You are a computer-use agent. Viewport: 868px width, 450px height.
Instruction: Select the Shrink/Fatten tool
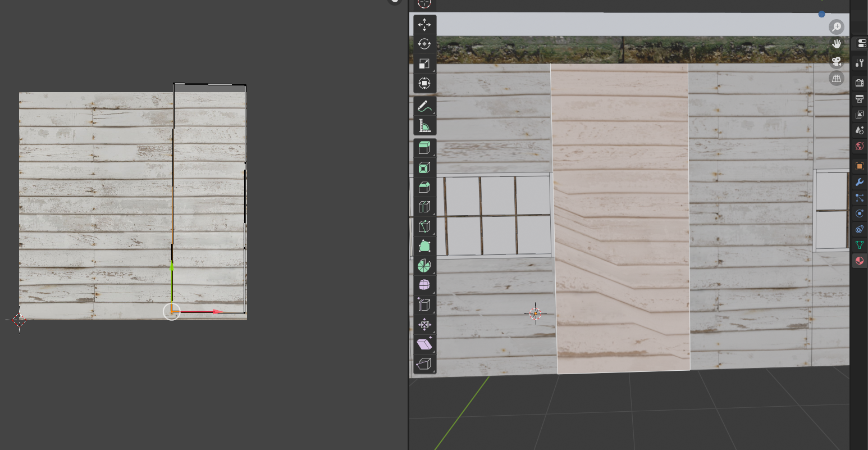[x=424, y=324]
